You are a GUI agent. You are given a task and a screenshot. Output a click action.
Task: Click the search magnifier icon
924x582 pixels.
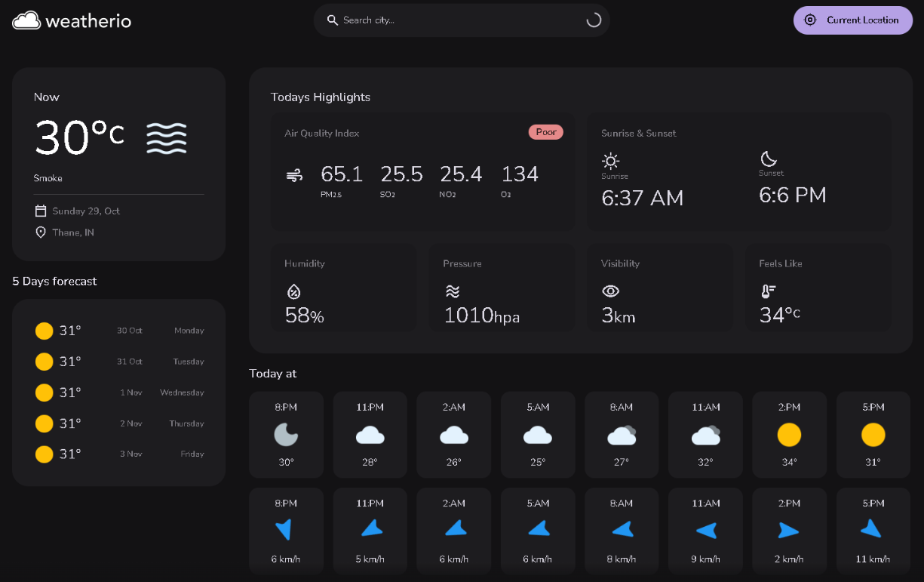(x=332, y=20)
